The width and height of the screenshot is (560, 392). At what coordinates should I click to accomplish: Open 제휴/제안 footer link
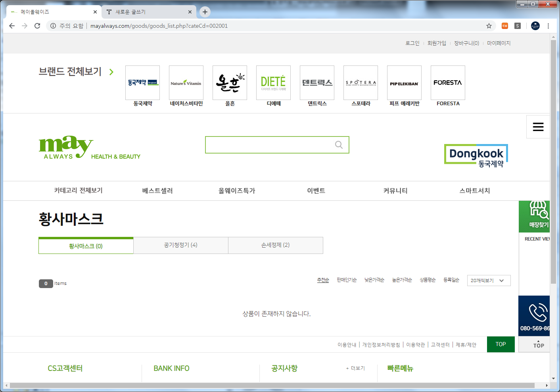point(466,345)
